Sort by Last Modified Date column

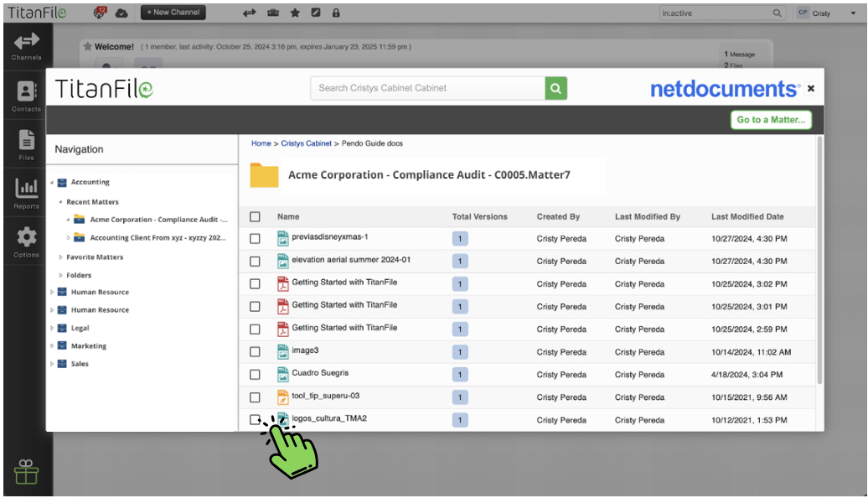click(x=747, y=216)
